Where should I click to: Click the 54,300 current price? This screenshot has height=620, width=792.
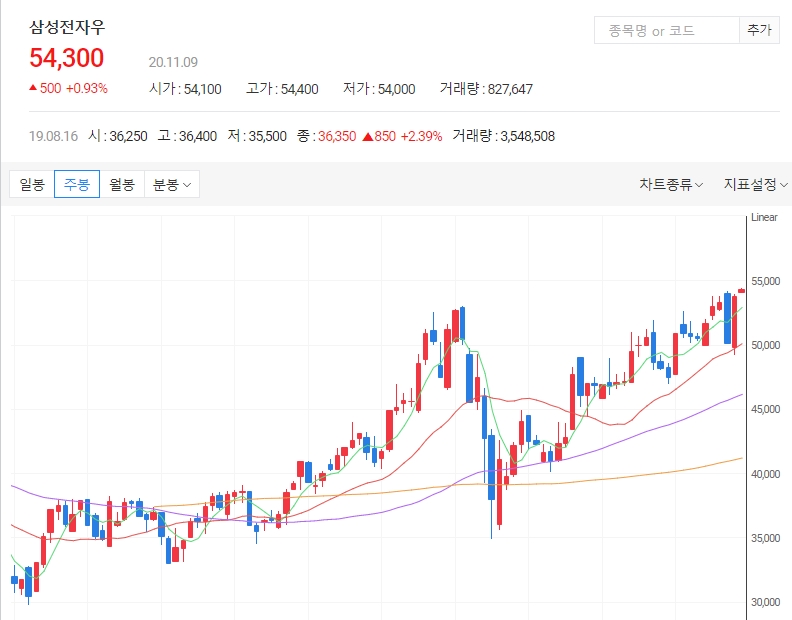tap(67, 58)
